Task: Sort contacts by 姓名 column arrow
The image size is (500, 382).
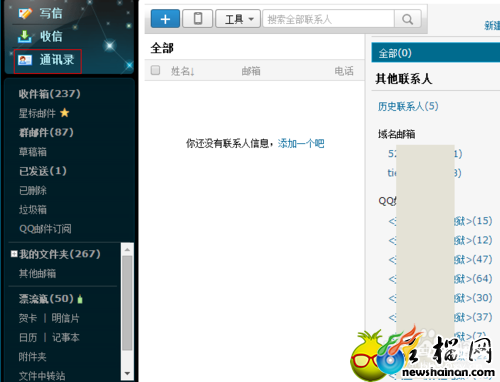Action: 193,71
